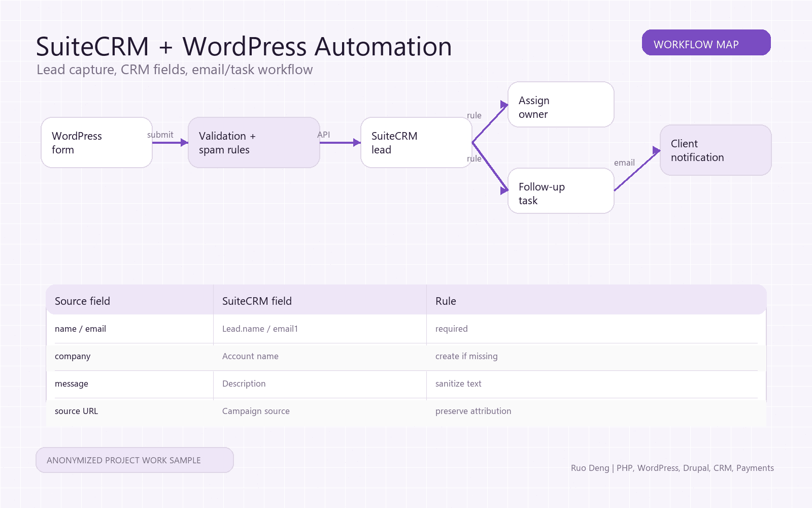Click the 'rule' label below SuiteCRM lead
This screenshot has height=508, width=812.
[474, 158]
